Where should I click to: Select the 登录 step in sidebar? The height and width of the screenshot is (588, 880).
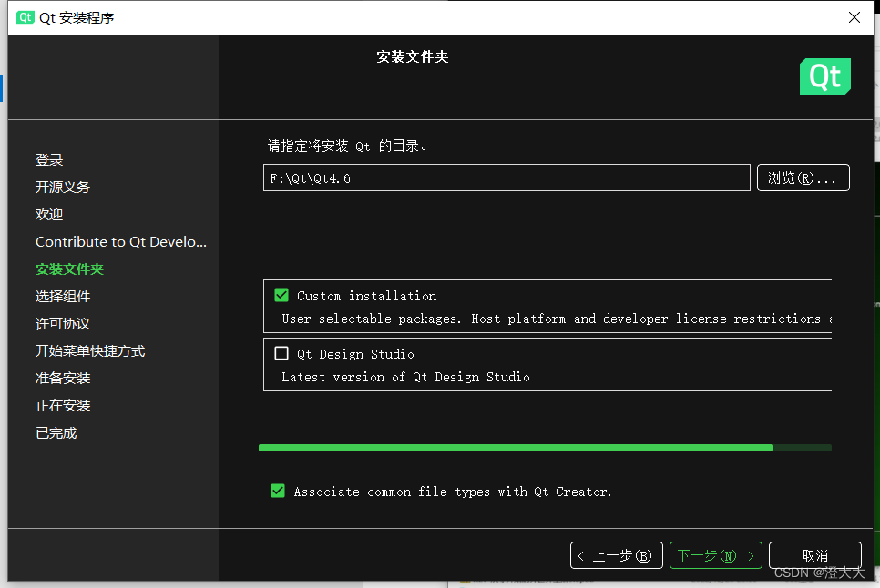(49, 160)
